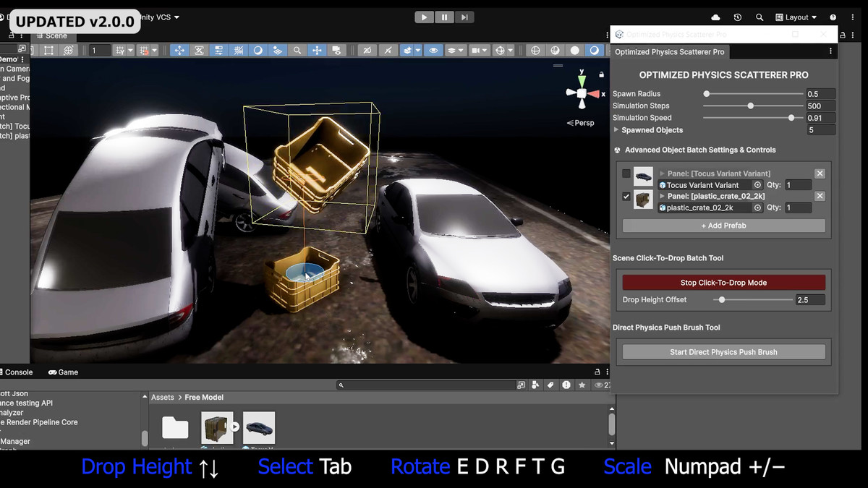Screen dimensions: 868x488
Task: Click the Project search field
Action: click(425, 385)
